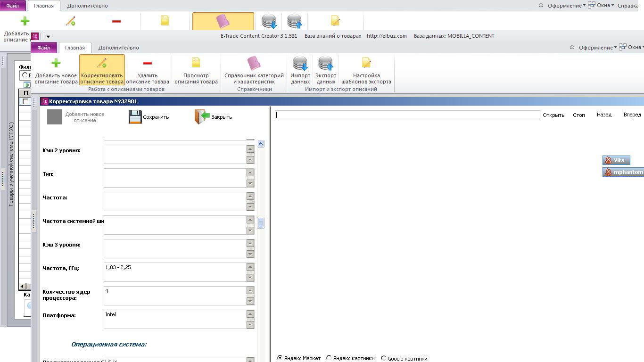Open the quick access toolbar customize arrow
Viewport: 644px width, 362px height.
coord(48,36)
